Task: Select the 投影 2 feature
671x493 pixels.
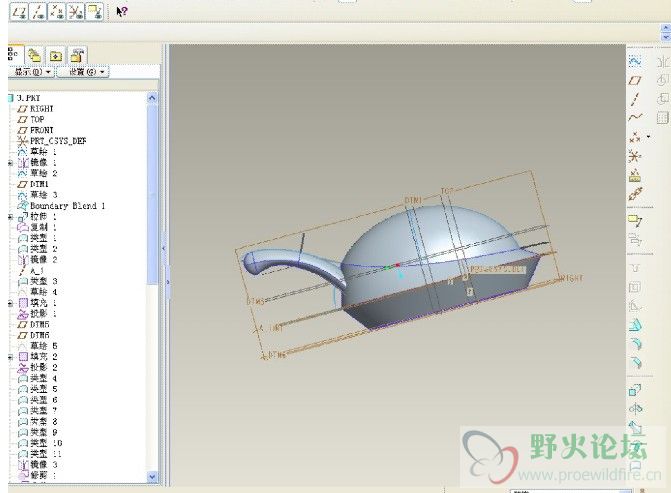Action: [x=37, y=367]
